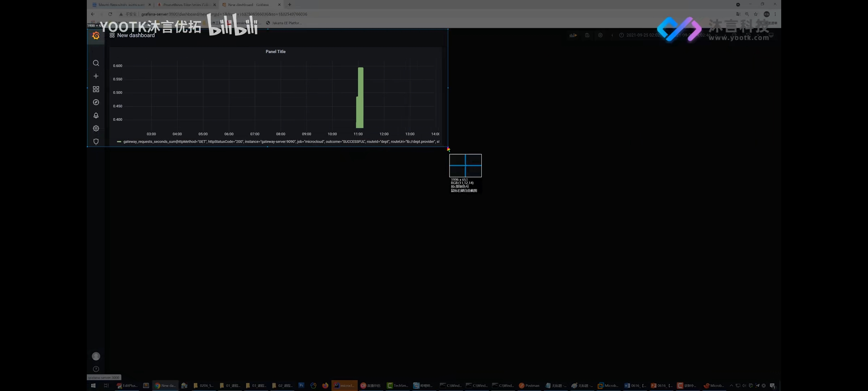Viewport: 868px width, 391px height.
Task: Open the Chrome three-dot menu
Action: [775, 14]
